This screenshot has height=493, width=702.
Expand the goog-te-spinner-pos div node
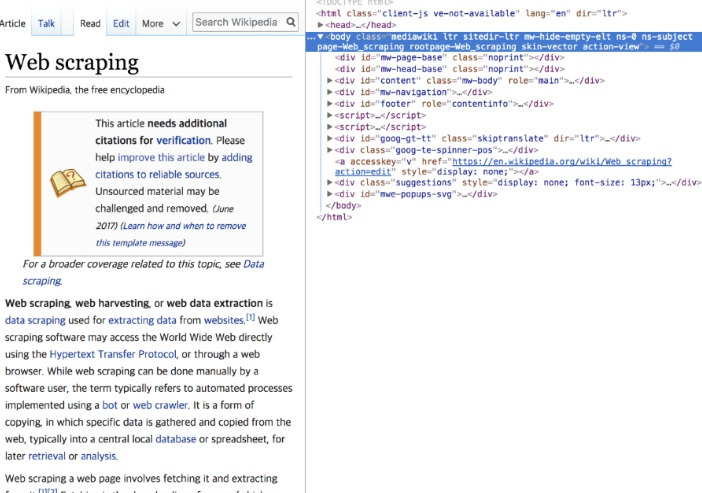coord(330,150)
